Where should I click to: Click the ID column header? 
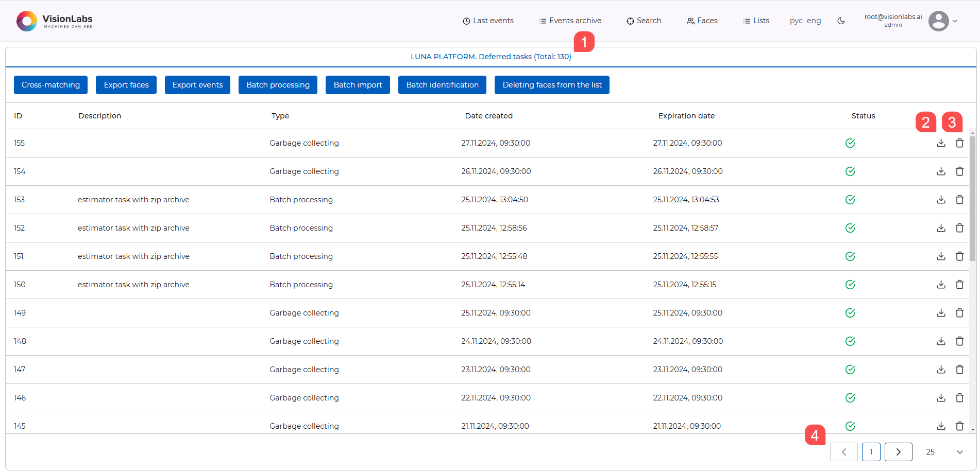click(18, 116)
